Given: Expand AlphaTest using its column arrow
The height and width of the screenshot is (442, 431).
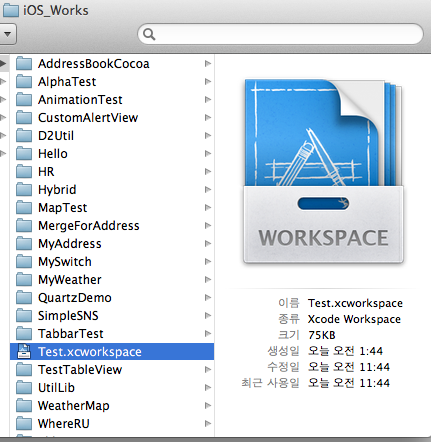Looking at the screenshot, I should [208, 81].
